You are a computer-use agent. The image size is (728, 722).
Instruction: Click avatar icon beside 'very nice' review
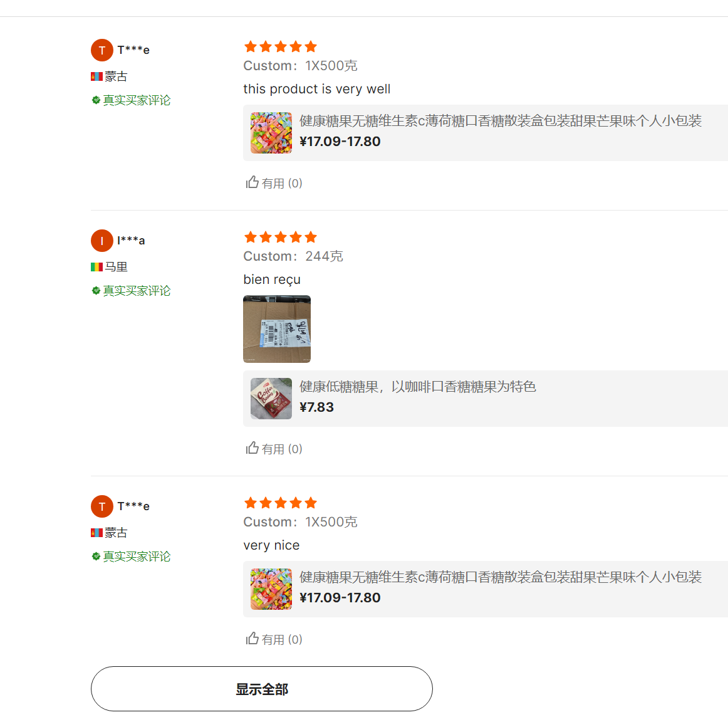(x=102, y=506)
